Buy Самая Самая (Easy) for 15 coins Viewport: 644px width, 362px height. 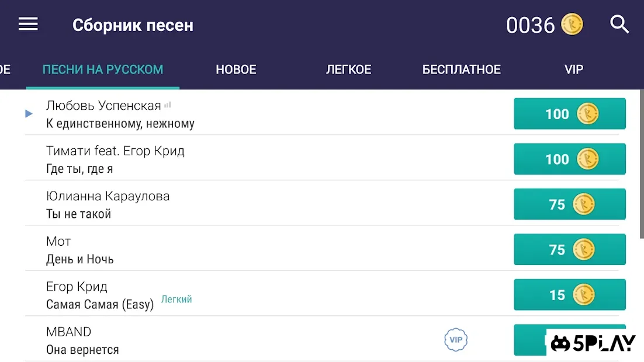click(x=570, y=294)
